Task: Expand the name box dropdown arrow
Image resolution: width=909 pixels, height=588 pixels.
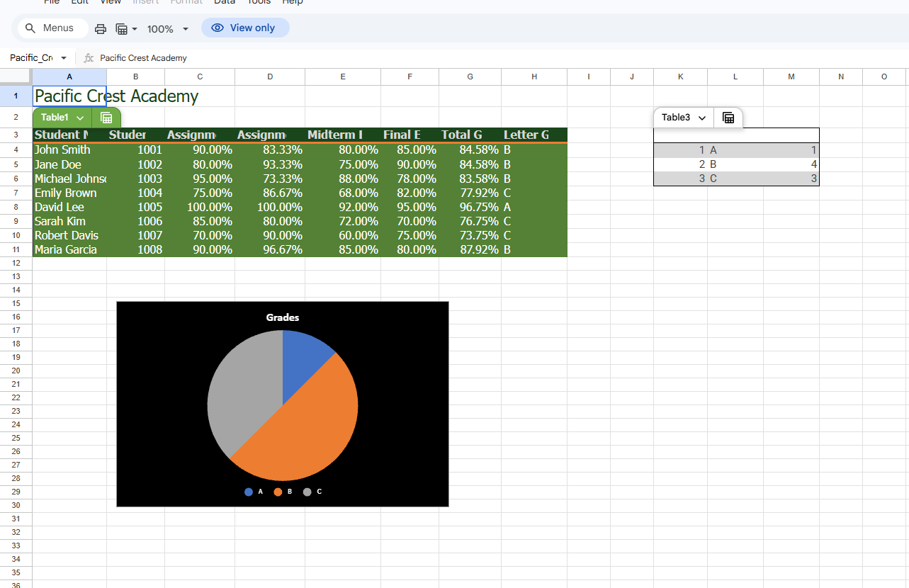Action: [64, 58]
